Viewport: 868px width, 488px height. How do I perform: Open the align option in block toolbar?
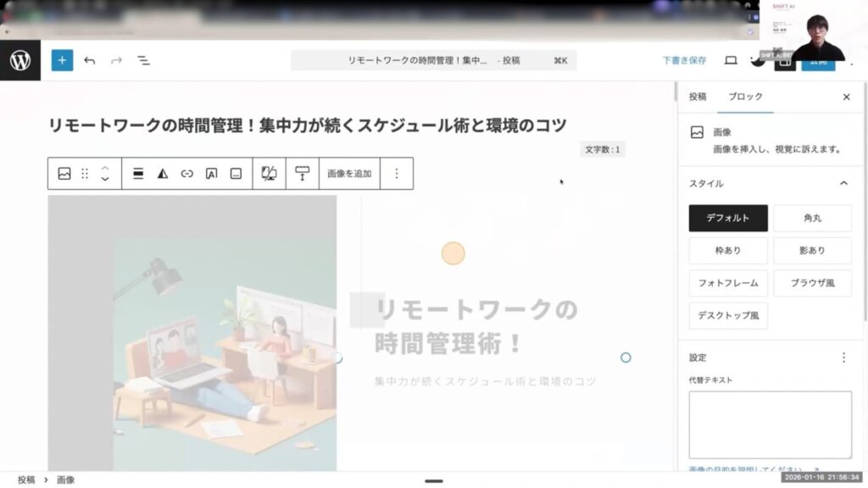138,173
